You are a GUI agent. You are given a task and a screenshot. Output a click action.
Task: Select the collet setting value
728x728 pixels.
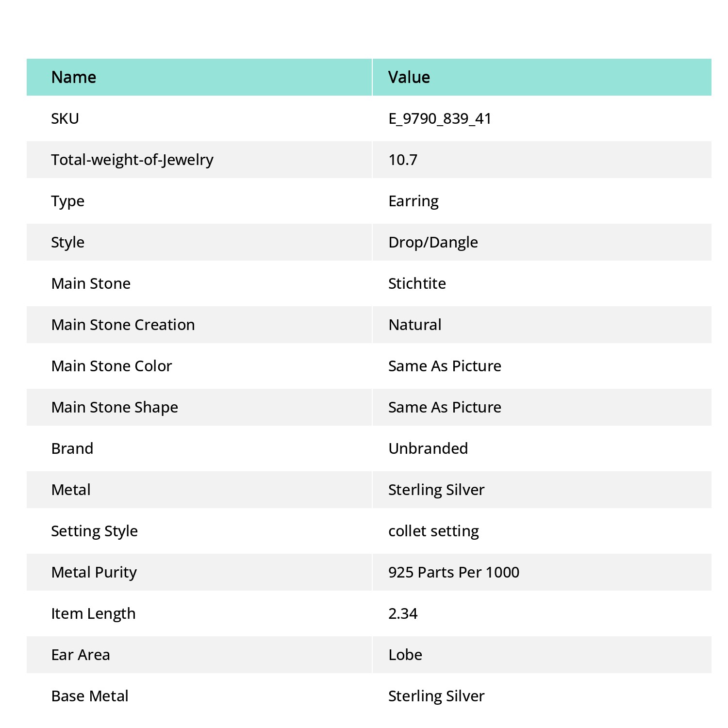pos(433,531)
